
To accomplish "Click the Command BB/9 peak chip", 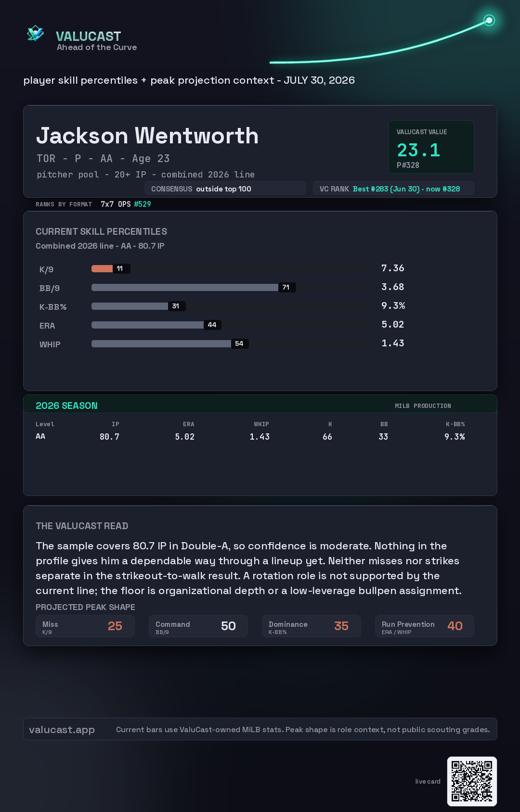I will (x=198, y=626).
